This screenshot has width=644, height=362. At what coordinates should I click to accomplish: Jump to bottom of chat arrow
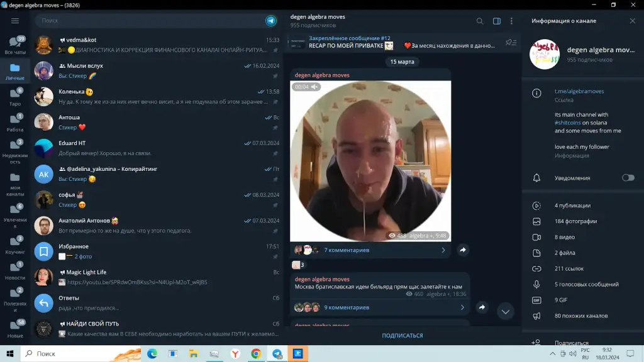coord(506,312)
